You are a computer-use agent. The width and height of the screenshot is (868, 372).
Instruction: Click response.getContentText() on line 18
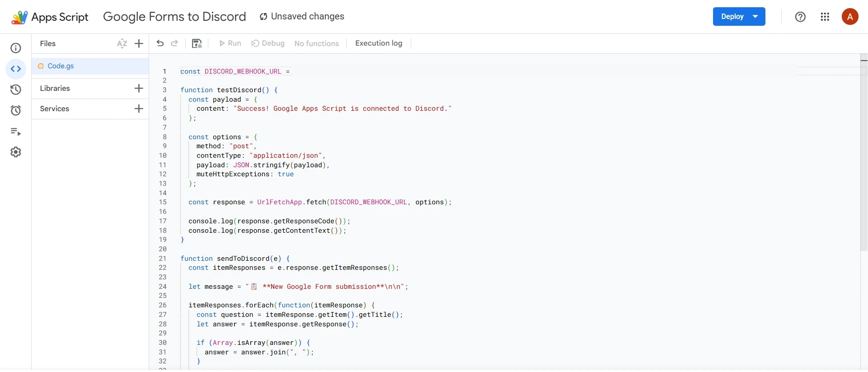[x=290, y=231]
